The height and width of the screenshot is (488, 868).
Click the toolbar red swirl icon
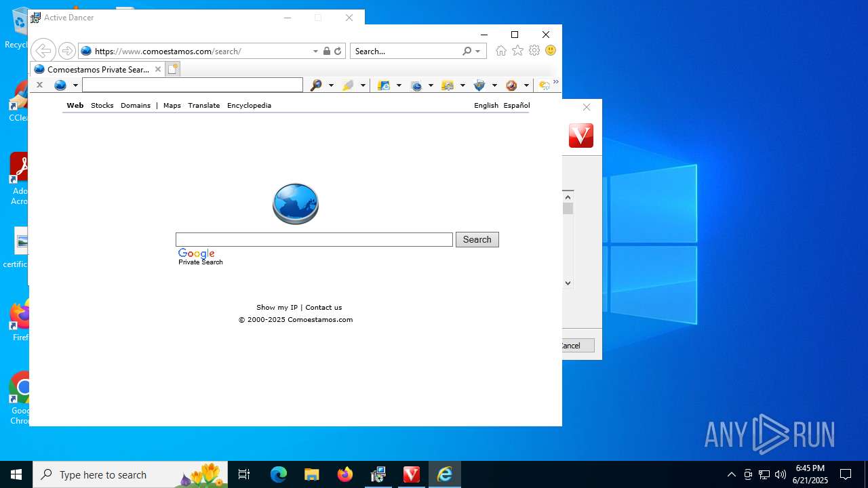511,85
